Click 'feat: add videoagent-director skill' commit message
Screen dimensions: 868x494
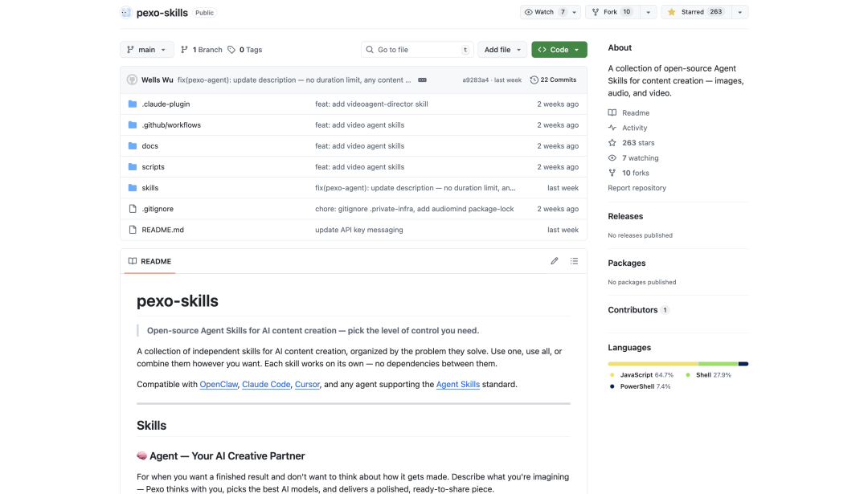tap(371, 104)
